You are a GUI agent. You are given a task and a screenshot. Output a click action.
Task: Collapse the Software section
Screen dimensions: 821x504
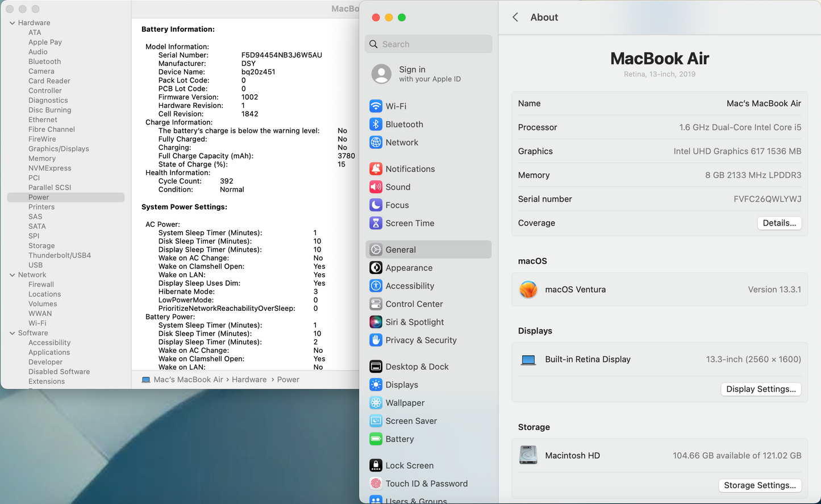click(x=12, y=333)
